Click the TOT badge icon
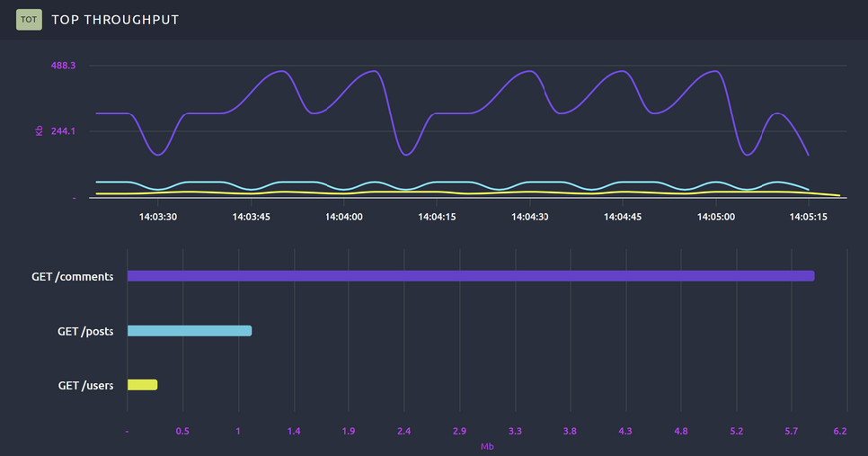 pos(29,19)
